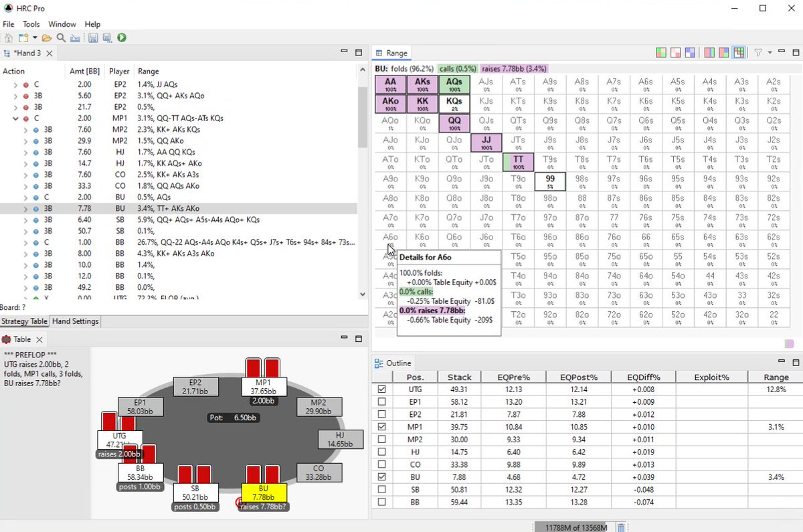This screenshot has height=532, width=803.
Task: Minimize the Outline panel
Action: [783, 362]
